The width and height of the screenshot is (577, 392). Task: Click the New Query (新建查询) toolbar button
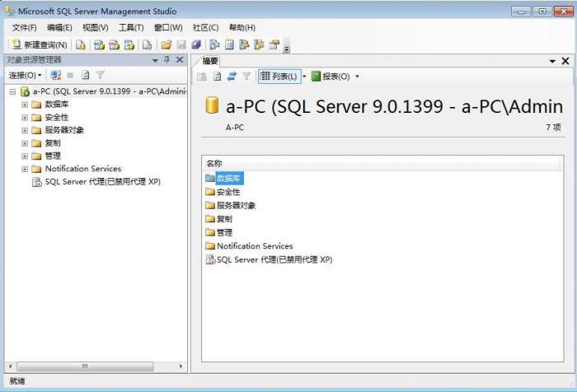click(x=40, y=44)
